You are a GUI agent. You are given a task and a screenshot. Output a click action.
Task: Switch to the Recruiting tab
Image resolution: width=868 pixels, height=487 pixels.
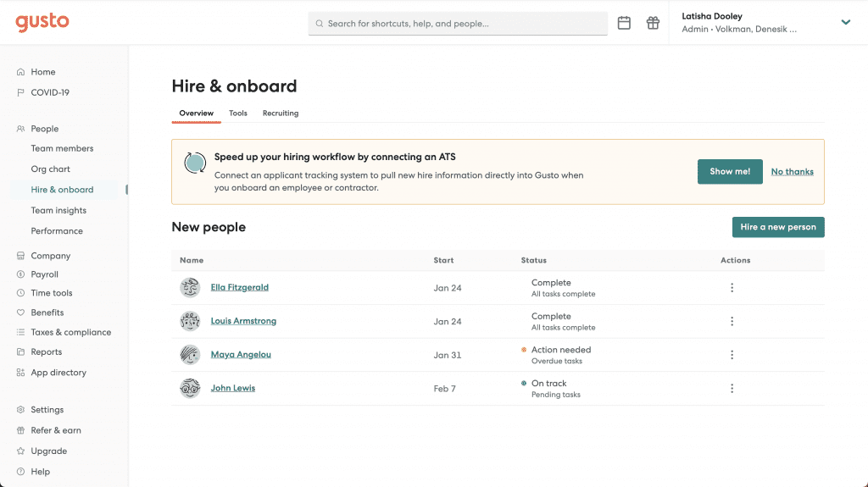coord(280,113)
